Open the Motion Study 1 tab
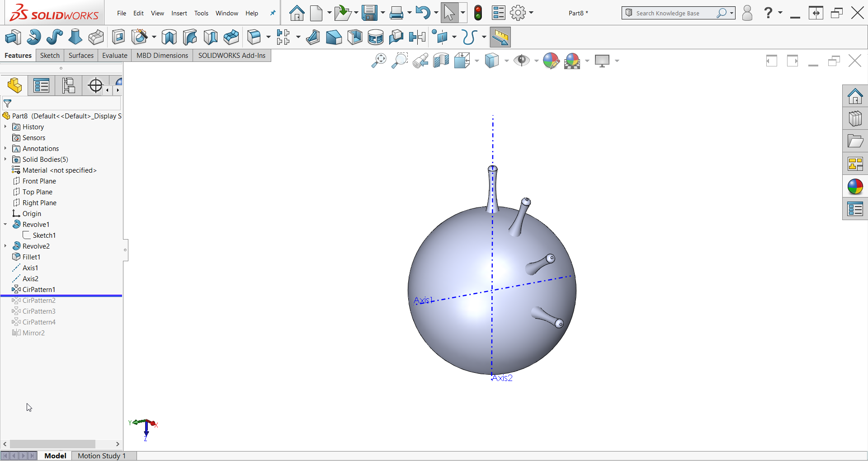The width and height of the screenshot is (868, 461). pos(101,456)
